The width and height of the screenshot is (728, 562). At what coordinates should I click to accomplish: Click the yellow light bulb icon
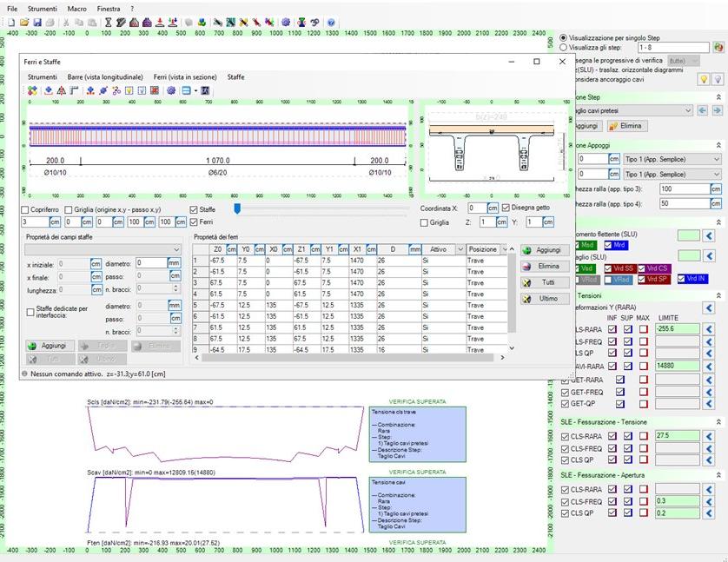pos(705,79)
